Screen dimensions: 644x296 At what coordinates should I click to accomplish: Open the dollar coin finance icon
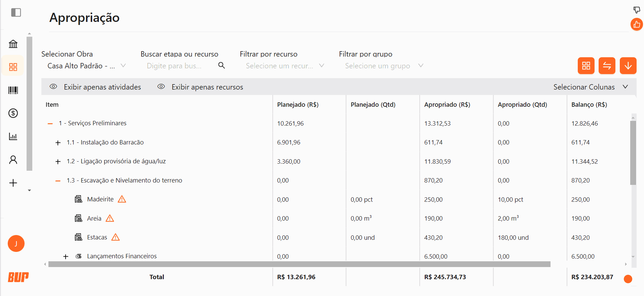pyautogui.click(x=13, y=113)
